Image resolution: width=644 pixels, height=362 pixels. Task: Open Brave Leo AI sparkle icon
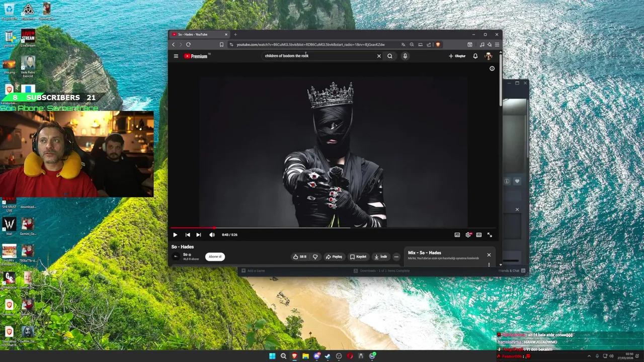tap(489, 44)
